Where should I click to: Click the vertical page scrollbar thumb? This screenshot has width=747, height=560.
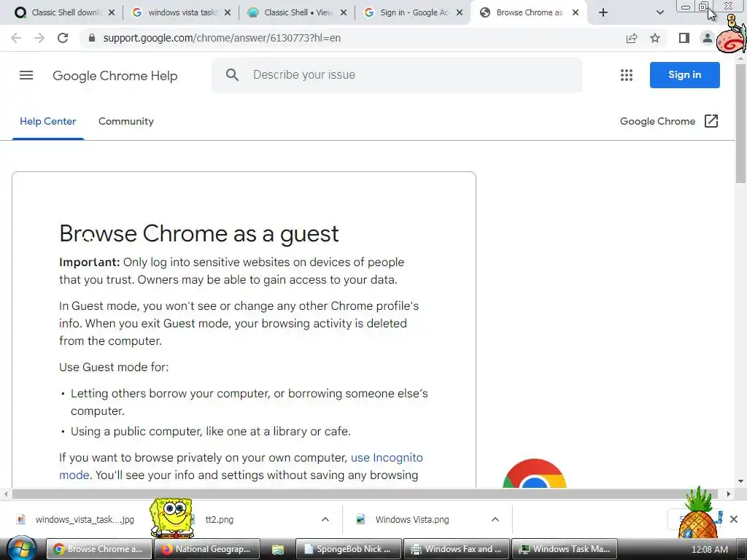(x=741, y=124)
